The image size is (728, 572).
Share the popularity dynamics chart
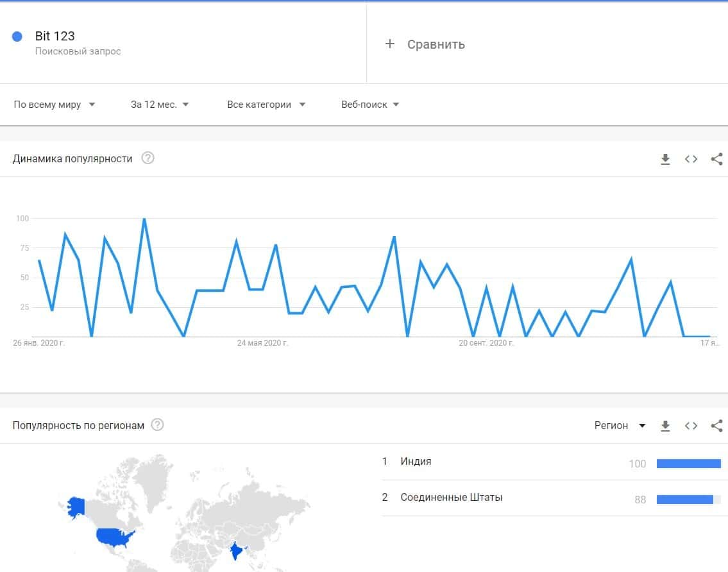(x=716, y=159)
